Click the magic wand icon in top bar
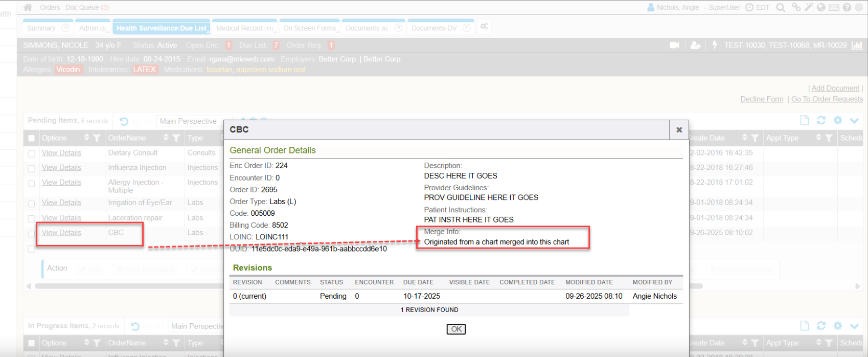This screenshot has width=868, height=357. pos(809,8)
